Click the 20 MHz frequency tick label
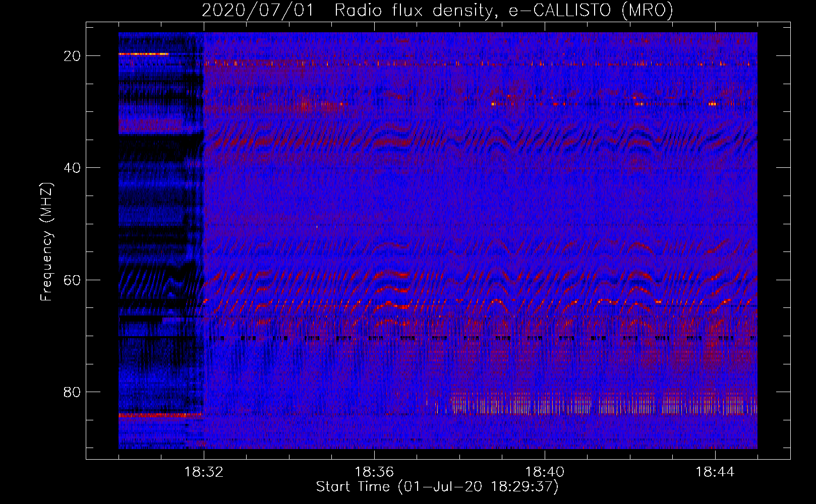Viewport: 816px width, 504px height. coord(73,56)
